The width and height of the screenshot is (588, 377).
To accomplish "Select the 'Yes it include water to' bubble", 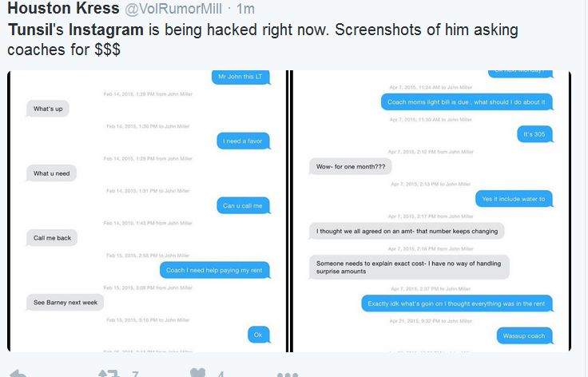I will [x=514, y=199].
